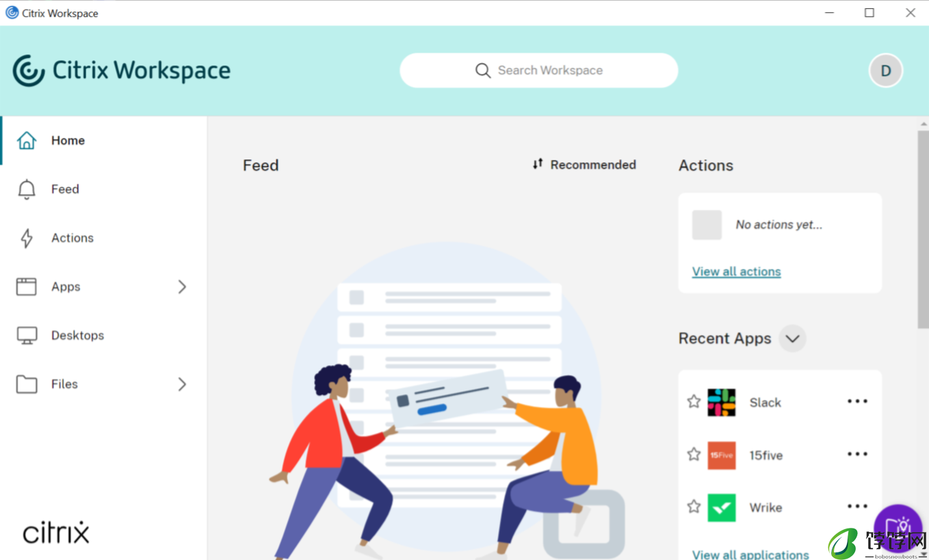
Task: Minimize the Citrix Workspace window
Action: point(829,13)
